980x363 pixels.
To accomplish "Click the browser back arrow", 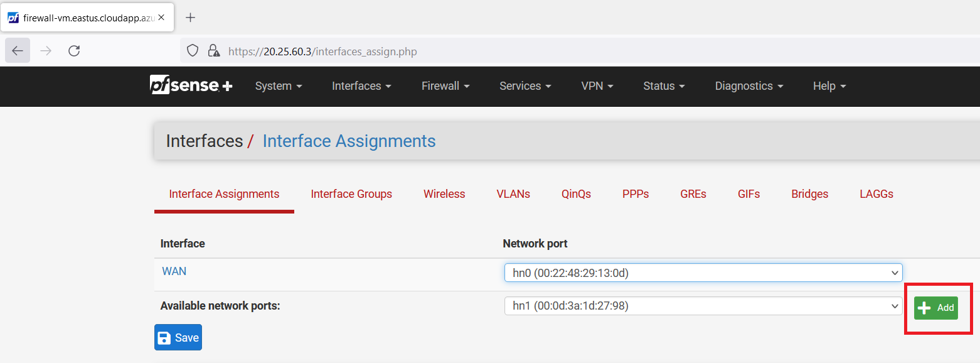I will 18,51.
